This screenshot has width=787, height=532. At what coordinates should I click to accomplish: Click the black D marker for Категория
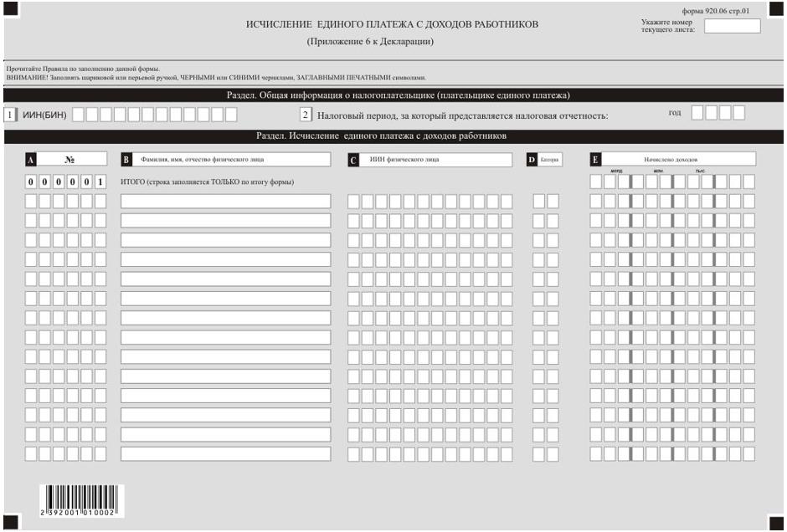tap(531, 159)
